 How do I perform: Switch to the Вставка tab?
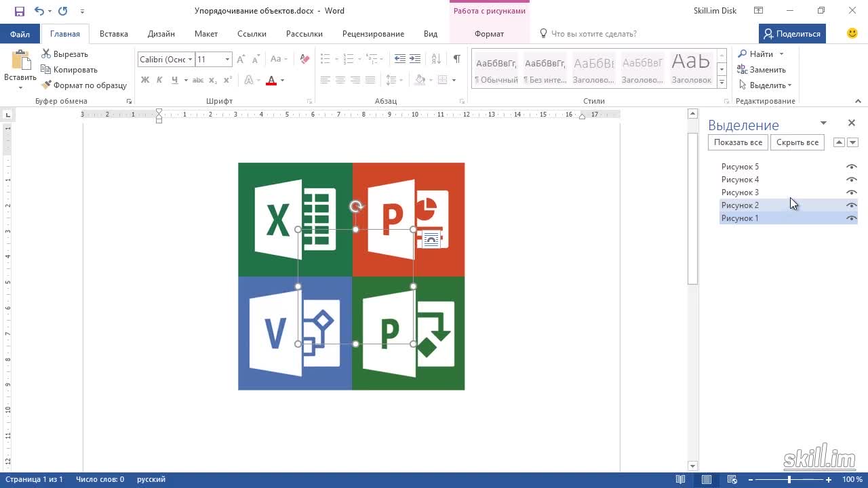(x=114, y=34)
